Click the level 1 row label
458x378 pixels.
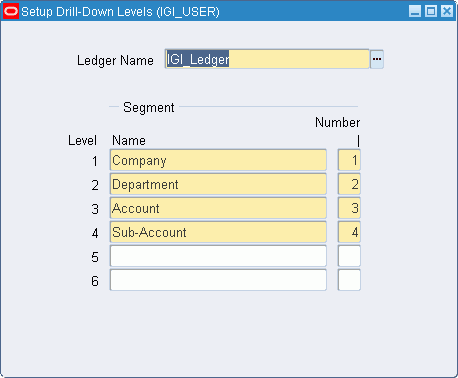click(95, 161)
